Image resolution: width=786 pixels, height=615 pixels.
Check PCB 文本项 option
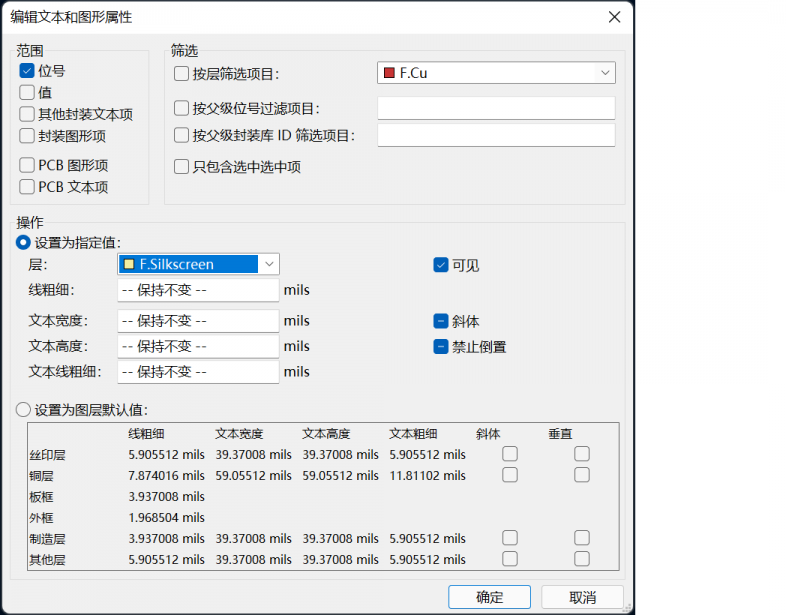point(27,186)
